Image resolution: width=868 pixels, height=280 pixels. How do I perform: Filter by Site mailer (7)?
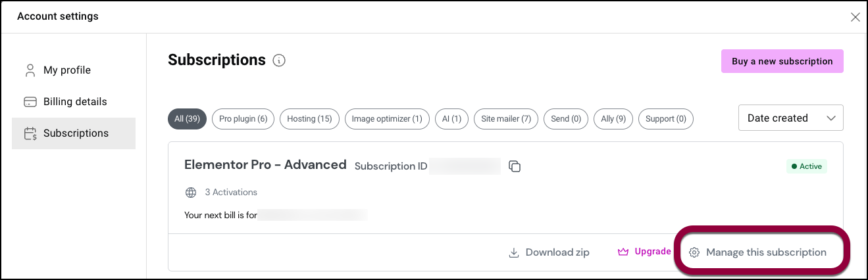506,119
